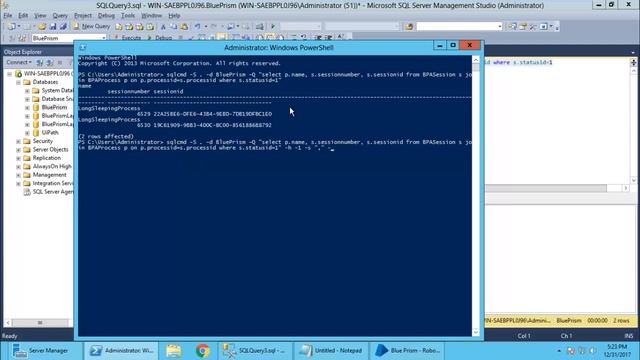Open Google Chrome from the taskbar
Image resolution: width=640 pixels, height=360 pixels.
coord(202,351)
